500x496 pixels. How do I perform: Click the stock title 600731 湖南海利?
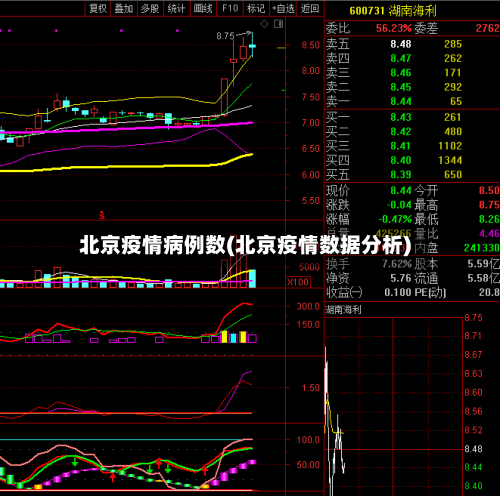point(393,11)
